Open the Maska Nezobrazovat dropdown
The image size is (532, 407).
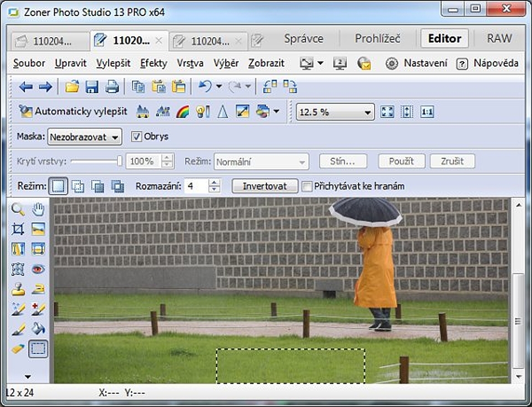click(x=84, y=136)
